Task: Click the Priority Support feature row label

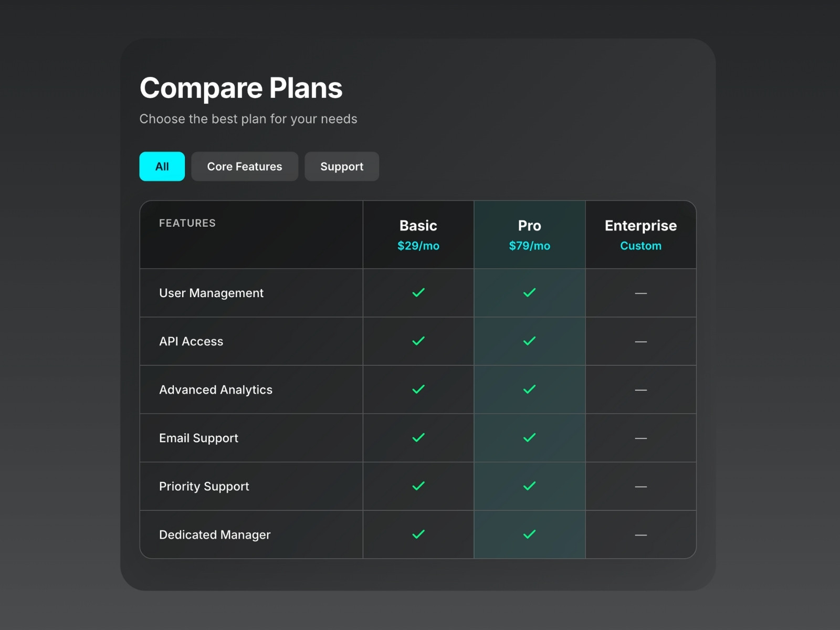Action: 204,486
